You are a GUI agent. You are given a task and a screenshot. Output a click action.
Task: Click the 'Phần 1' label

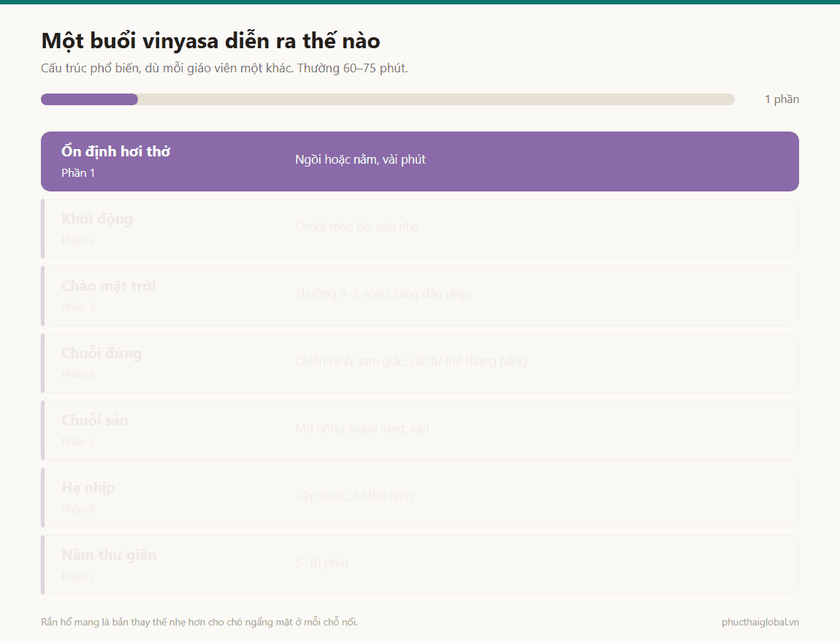click(x=78, y=173)
